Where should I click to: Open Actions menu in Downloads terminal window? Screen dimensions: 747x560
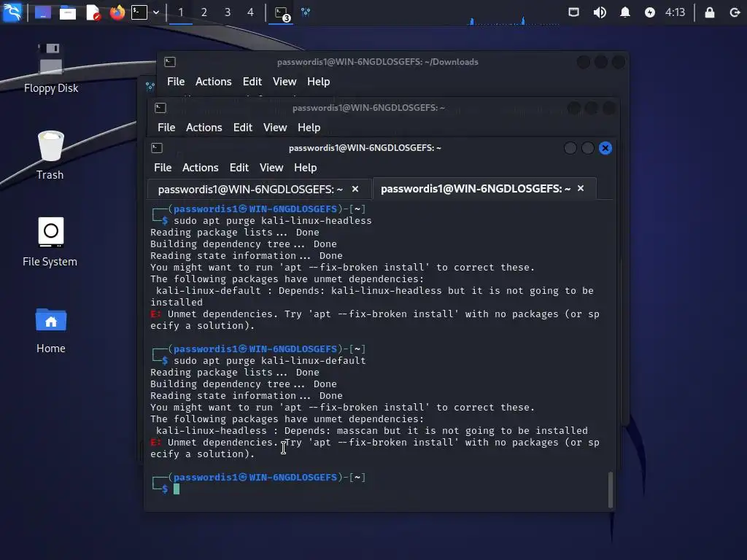[214, 82]
